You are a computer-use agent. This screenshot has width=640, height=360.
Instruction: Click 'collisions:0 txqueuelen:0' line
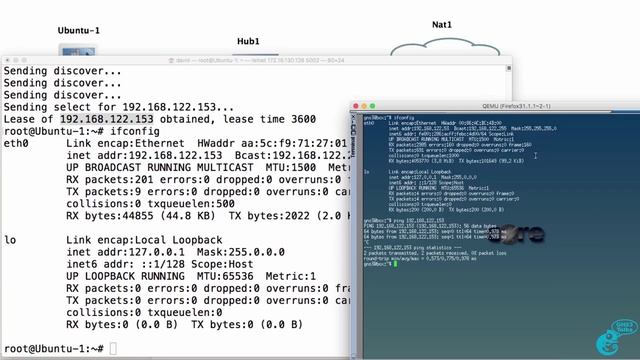click(x=144, y=313)
